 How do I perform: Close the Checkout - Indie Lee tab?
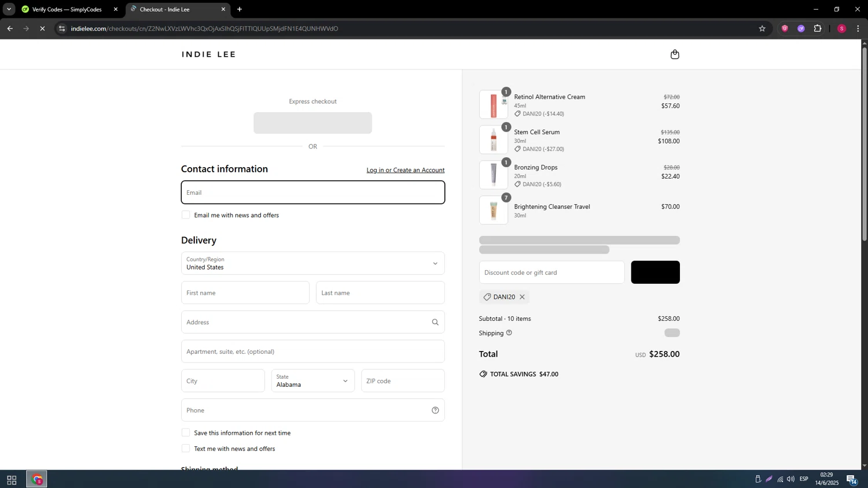tap(223, 9)
